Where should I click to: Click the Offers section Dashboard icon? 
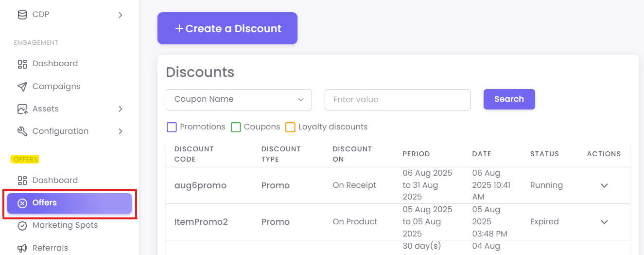point(22,181)
